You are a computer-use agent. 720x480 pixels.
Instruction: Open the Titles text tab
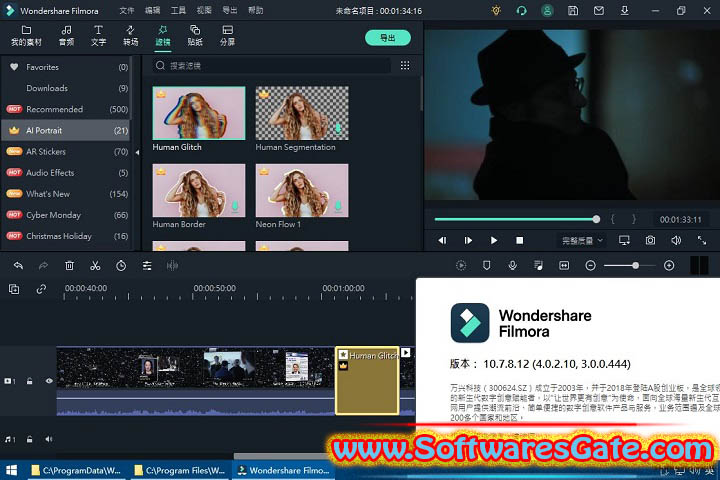pyautogui.click(x=98, y=36)
